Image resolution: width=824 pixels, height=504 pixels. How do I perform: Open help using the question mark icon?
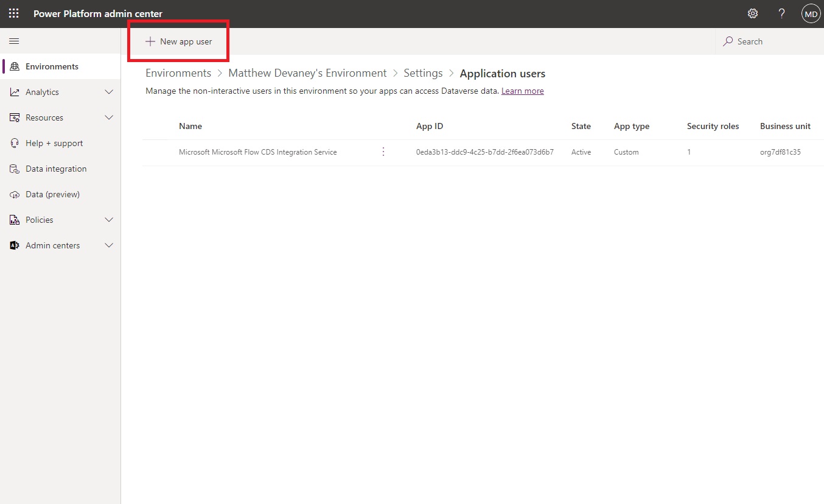click(x=781, y=13)
